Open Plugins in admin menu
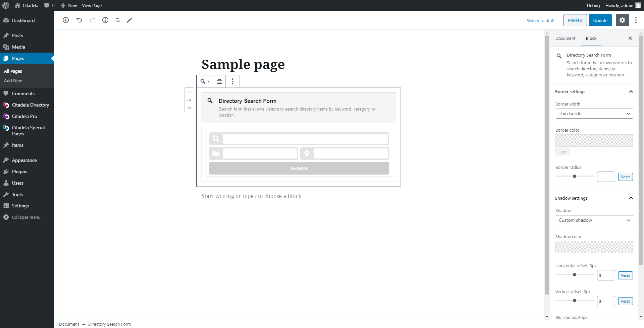644x328 pixels. pos(27,172)
